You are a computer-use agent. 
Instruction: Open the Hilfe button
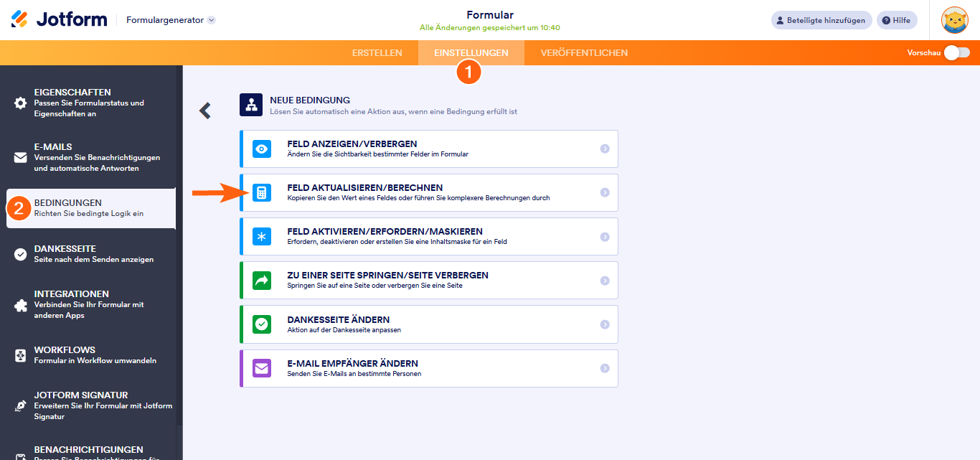897,20
